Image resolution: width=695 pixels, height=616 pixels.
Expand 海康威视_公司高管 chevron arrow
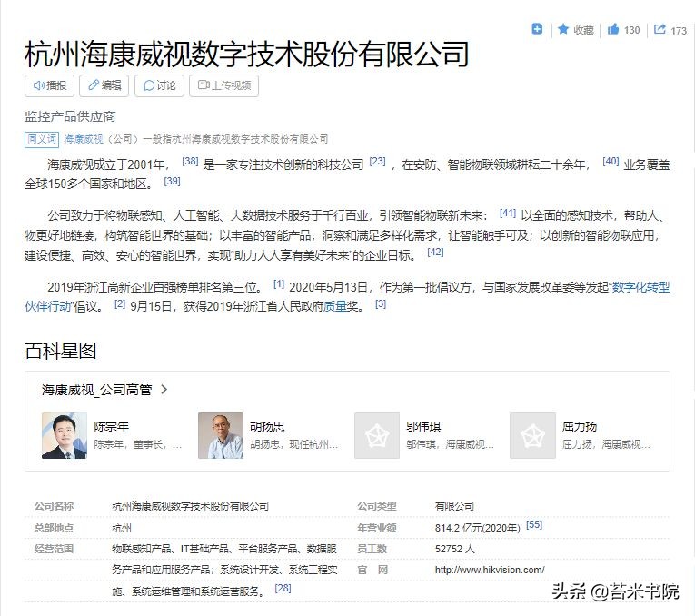pyautogui.click(x=164, y=390)
